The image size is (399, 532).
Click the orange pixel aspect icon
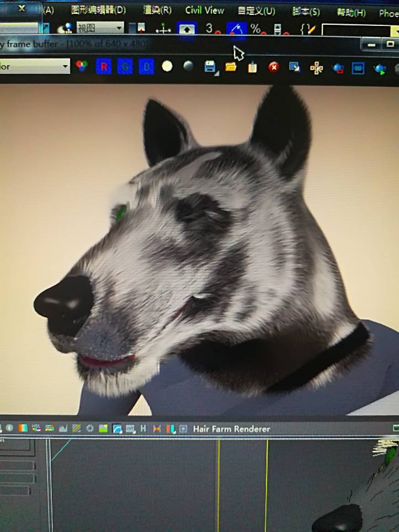coord(157,429)
